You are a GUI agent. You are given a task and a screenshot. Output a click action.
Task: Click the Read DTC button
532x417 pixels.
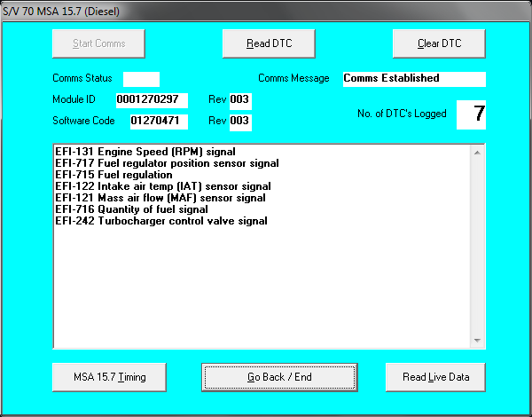[x=269, y=43]
